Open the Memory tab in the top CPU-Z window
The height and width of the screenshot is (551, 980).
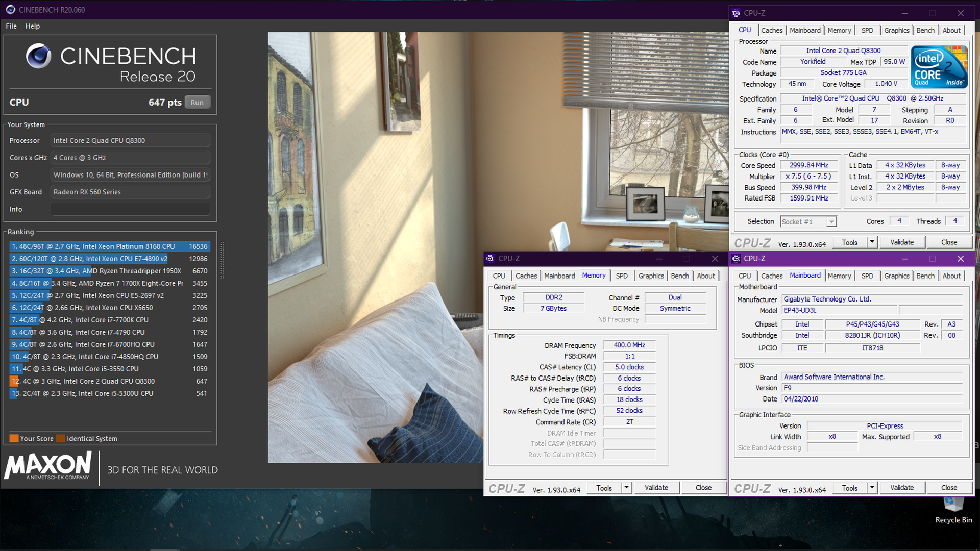point(839,30)
